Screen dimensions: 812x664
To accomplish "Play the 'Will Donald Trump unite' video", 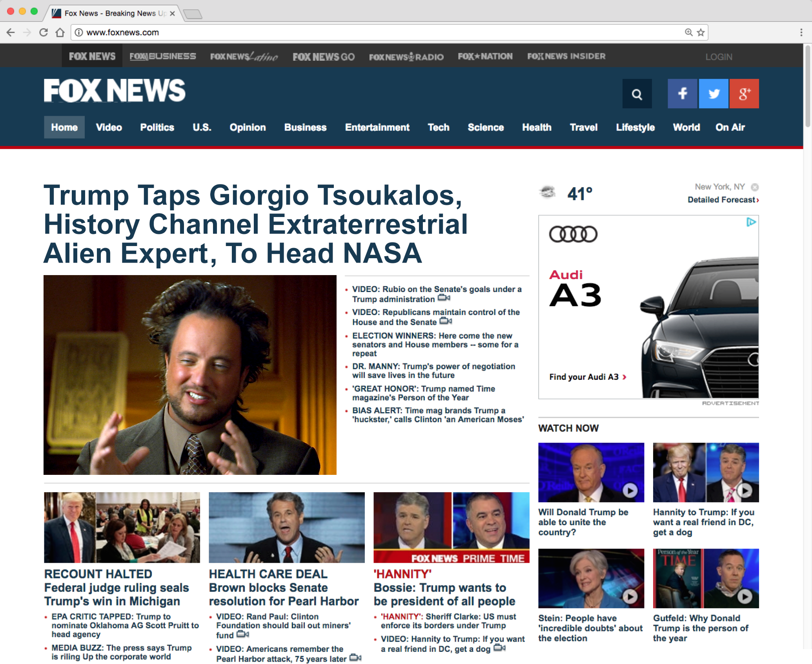I will click(630, 490).
